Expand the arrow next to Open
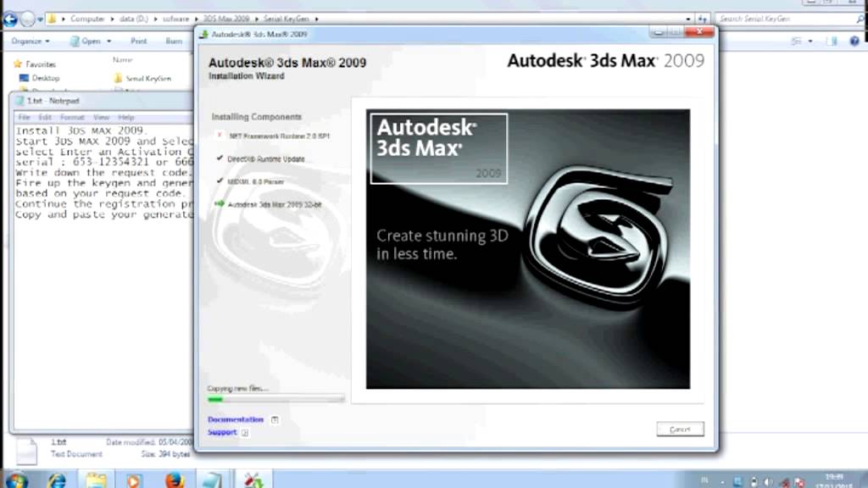Screen dimensions: 868x488 (109, 41)
